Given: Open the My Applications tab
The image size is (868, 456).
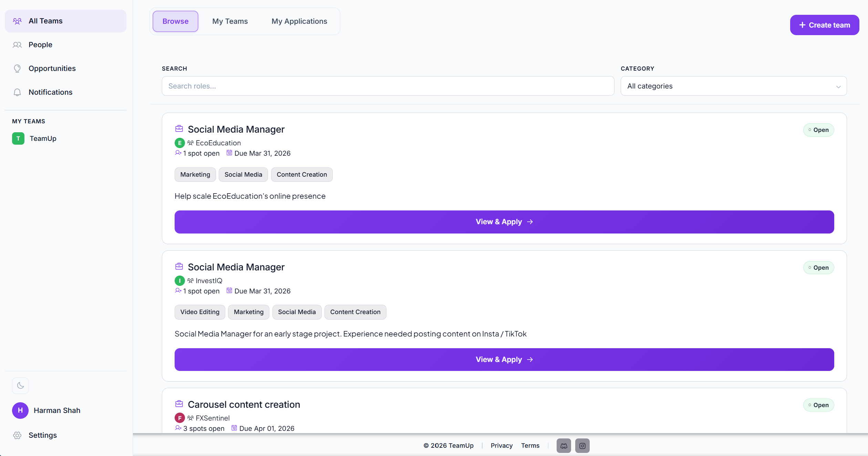Looking at the screenshot, I should [299, 21].
